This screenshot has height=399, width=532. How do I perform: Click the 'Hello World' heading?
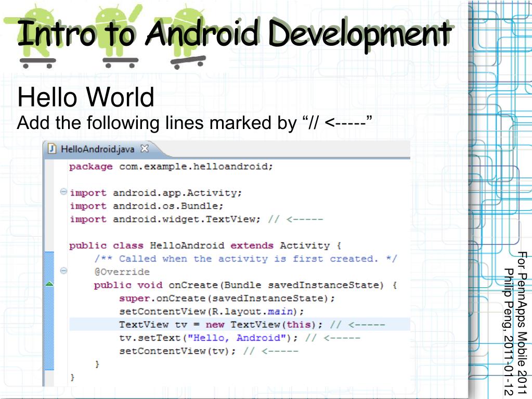[x=85, y=97]
